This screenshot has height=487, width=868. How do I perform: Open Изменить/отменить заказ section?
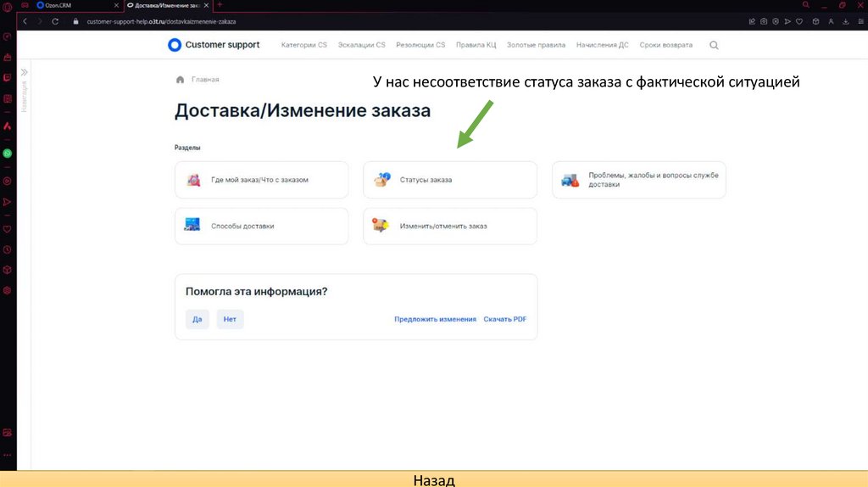tap(450, 226)
